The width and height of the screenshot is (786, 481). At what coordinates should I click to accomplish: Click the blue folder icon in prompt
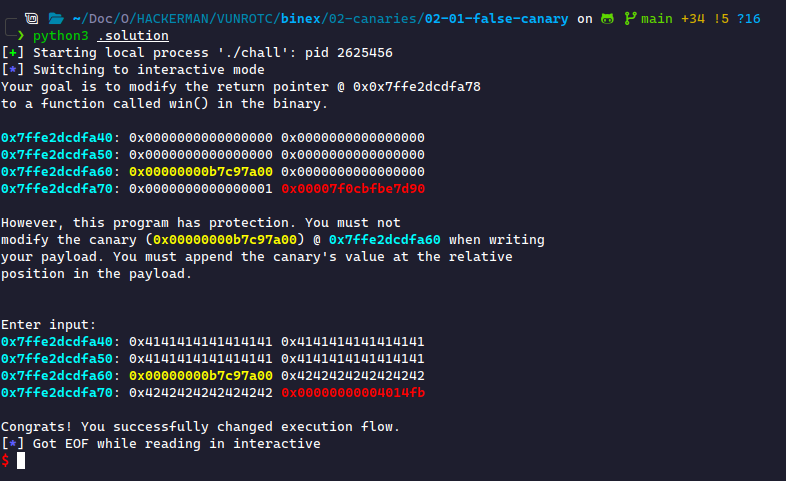tap(56, 19)
